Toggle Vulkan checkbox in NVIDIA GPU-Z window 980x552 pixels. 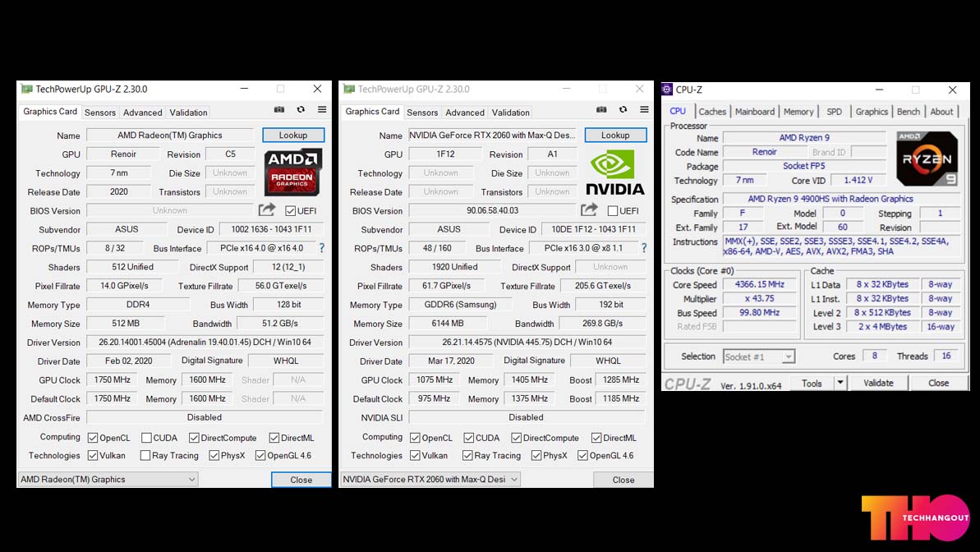414,455
